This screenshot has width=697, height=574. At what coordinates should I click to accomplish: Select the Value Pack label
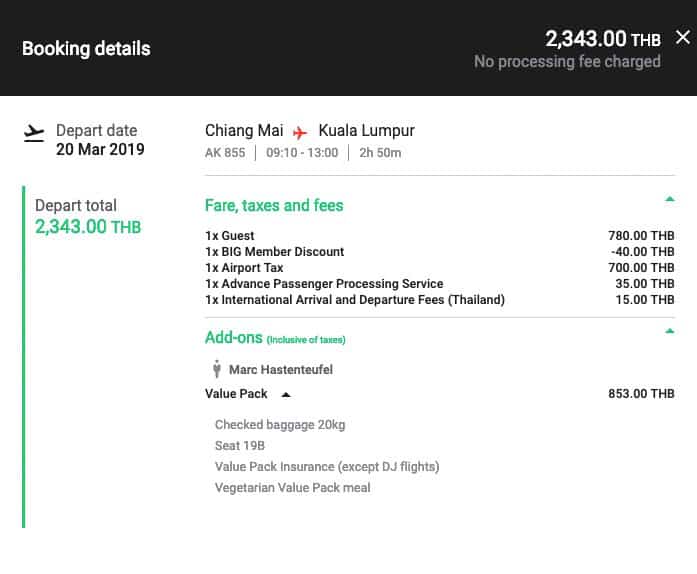tap(236, 393)
